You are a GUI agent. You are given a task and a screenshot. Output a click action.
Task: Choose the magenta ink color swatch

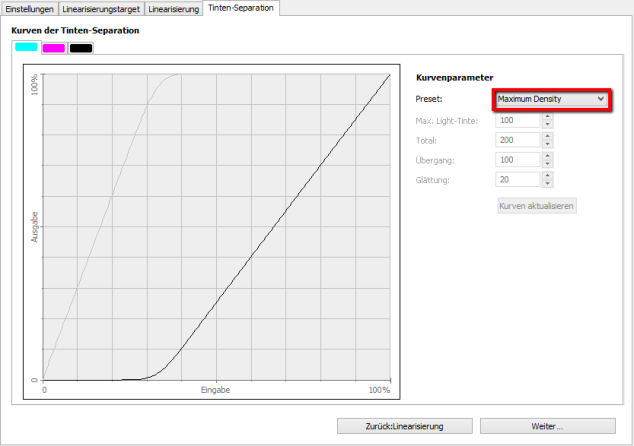(54, 47)
